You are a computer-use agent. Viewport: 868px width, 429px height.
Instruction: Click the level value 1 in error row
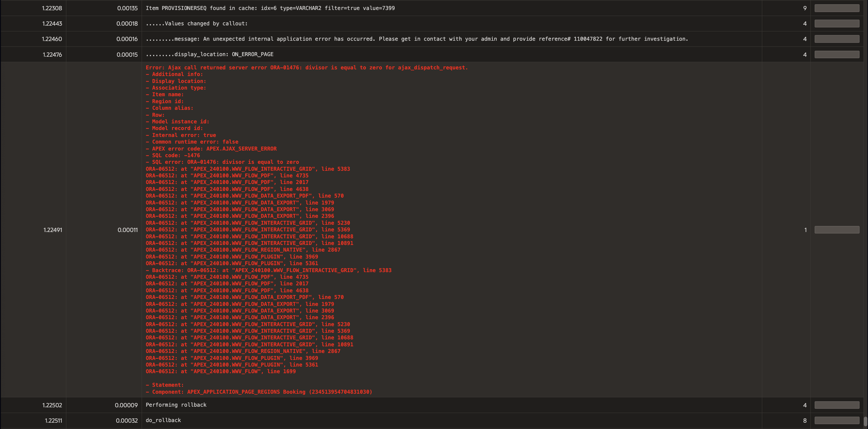tap(805, 230)
